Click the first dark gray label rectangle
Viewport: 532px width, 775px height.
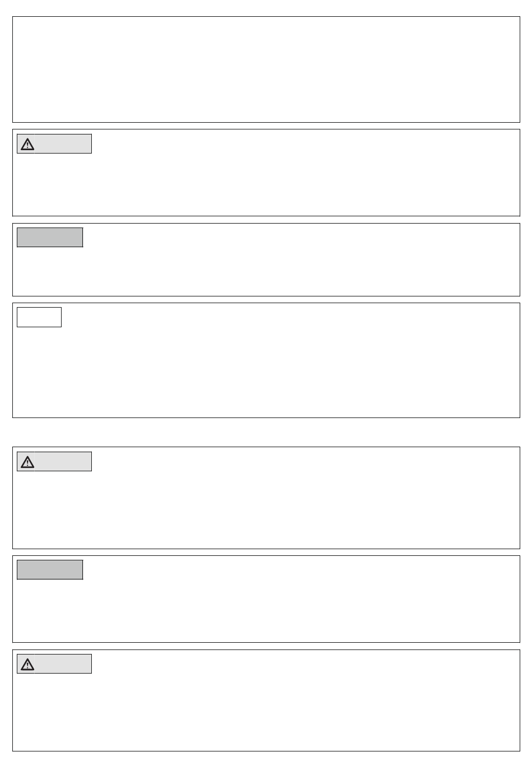pyautogui.click(x=50, y=237)
